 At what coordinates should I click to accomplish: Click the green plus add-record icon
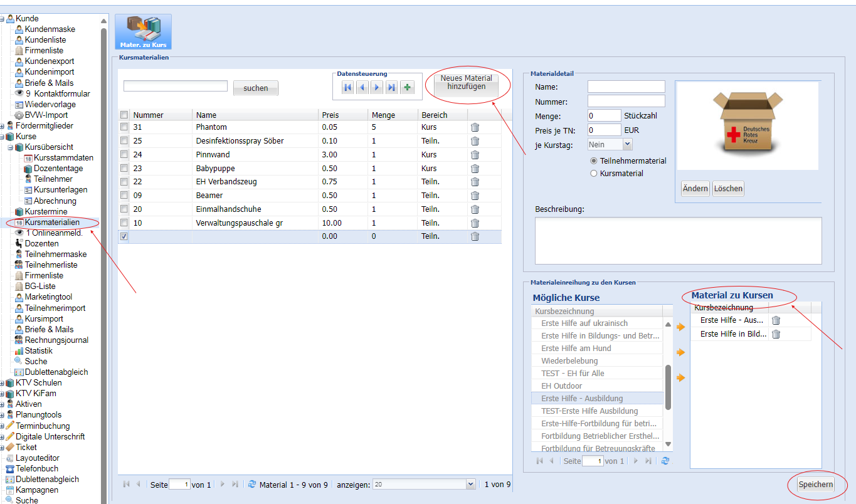point(406,88)
